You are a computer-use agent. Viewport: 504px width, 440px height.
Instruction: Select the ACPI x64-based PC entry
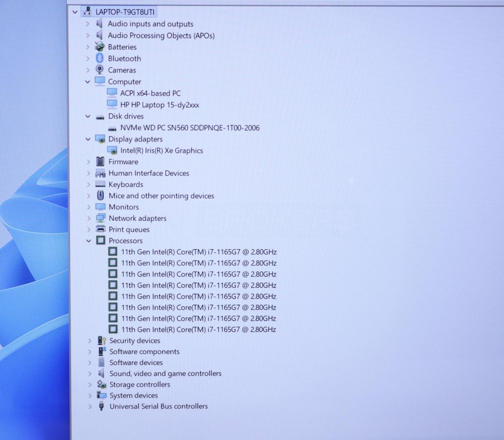coord(150,93)
